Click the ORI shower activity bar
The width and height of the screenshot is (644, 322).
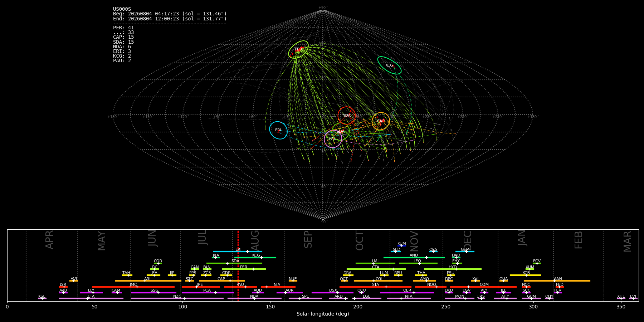(x=378, y=281)
